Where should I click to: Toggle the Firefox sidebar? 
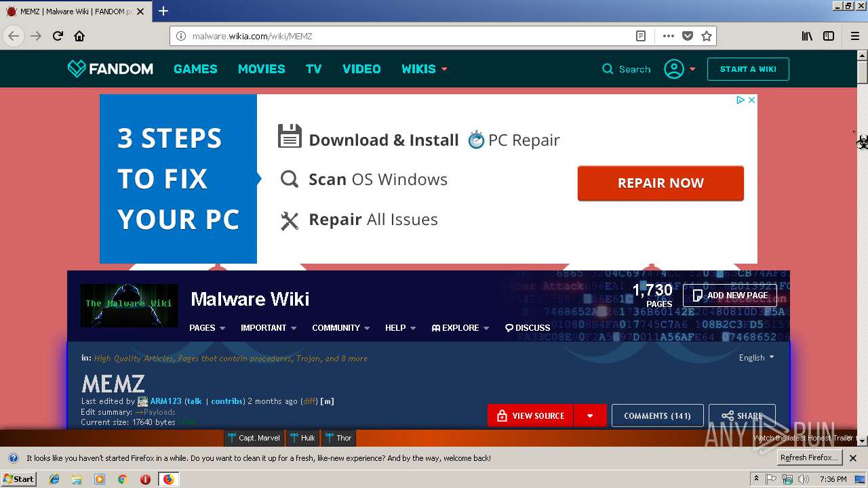point(829,36)
